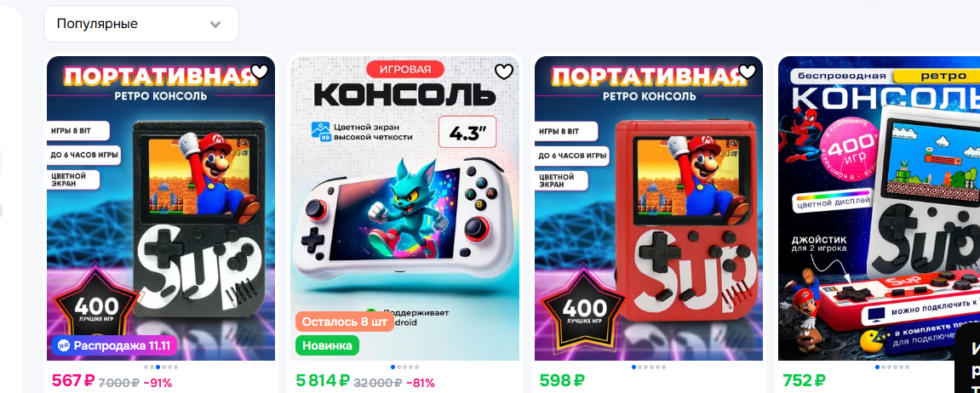The width and height of the screenshot is (980, 393).
Task: Open white 4.3-inch game console image
Action: [405, 208]
